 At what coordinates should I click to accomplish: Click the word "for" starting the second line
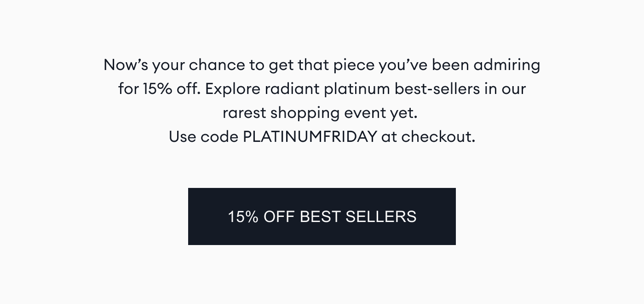pos(128,89)
